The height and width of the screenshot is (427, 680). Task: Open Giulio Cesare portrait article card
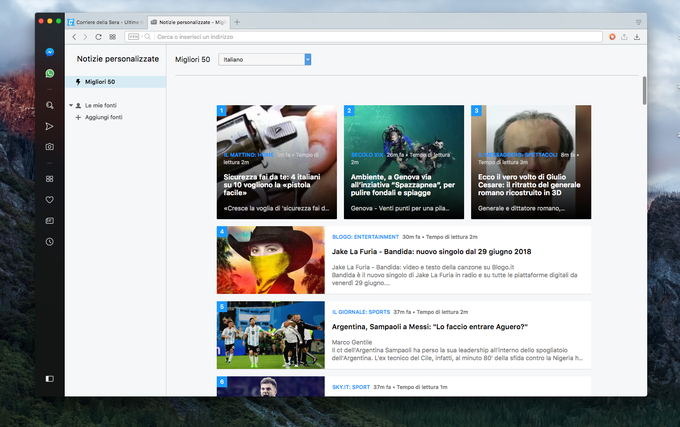[531, 162]
